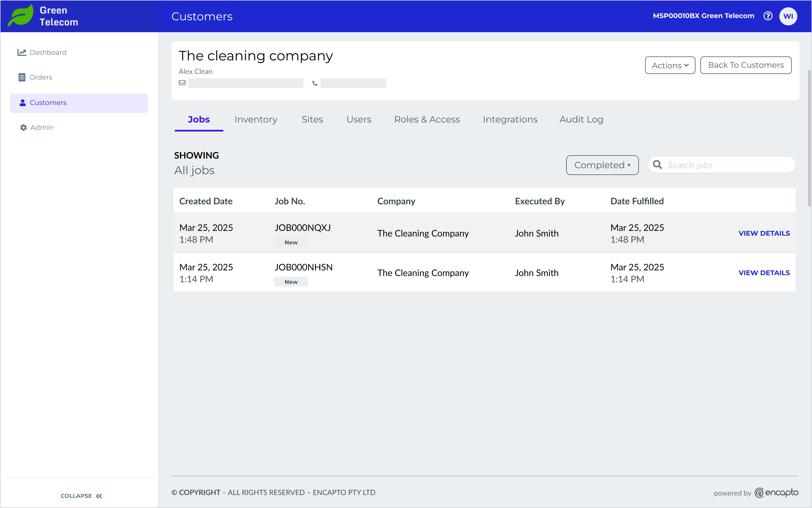
Task: Click the Customers page title in header
Action: click(x=202, y=16)
